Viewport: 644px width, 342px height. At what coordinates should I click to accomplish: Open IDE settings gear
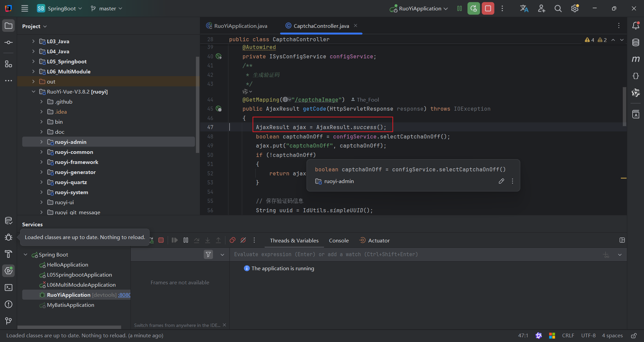(x=575, y=8)
